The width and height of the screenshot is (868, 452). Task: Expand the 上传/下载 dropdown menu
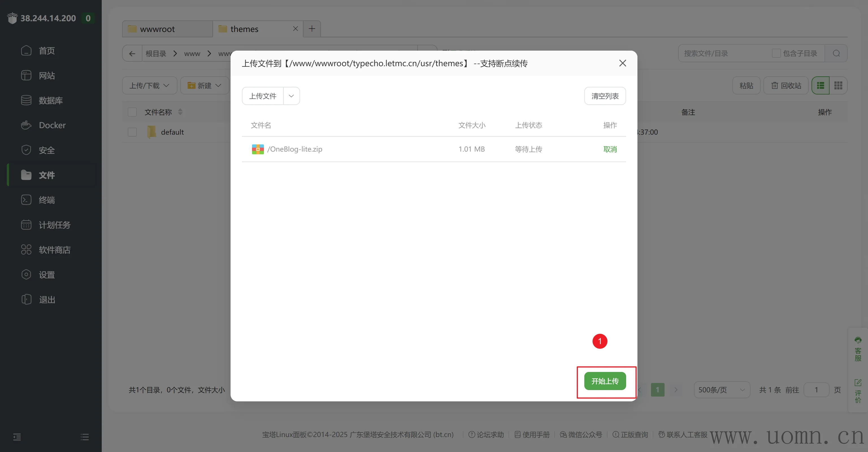coord(149,86)
